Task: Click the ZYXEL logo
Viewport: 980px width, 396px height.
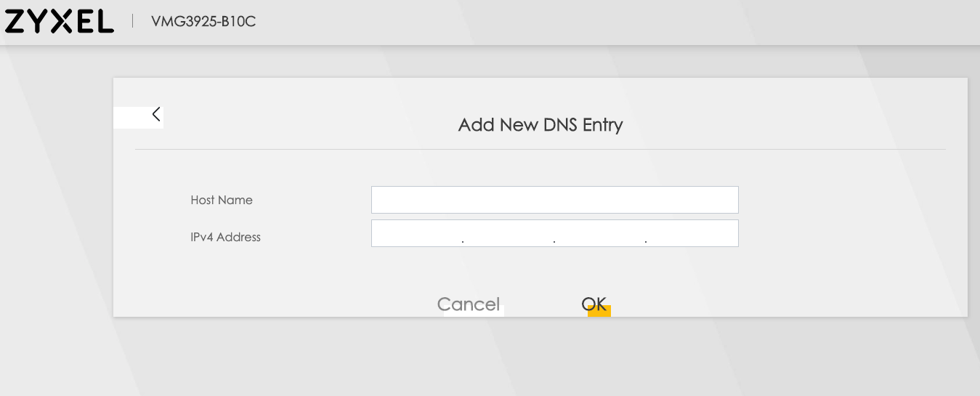Action: click(59, 22)
